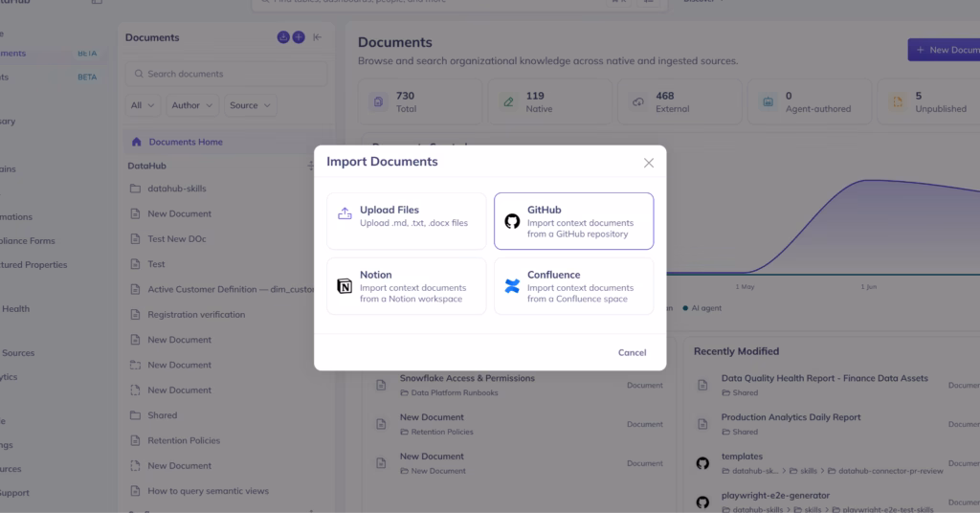Viewport: 980px width, 513px height.
Task: Open Active Customer Definition document
Action: (x=229, y=289)
